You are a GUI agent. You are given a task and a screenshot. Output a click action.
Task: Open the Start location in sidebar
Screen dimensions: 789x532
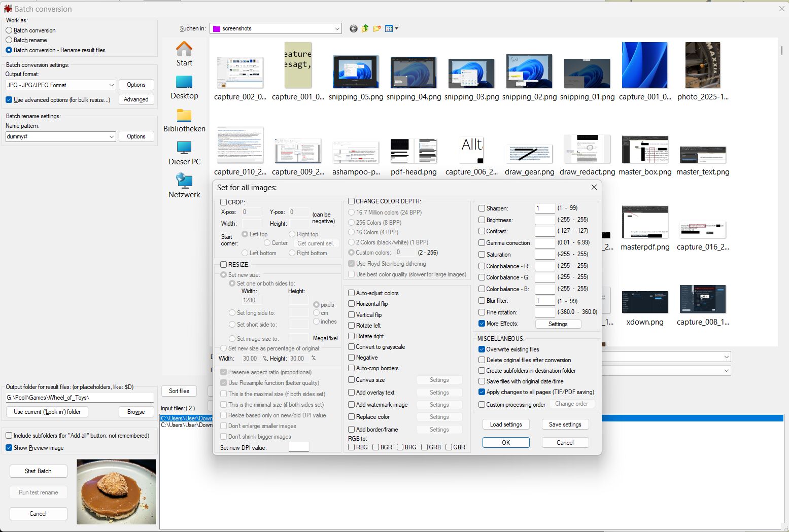click(x=184, y=54)
